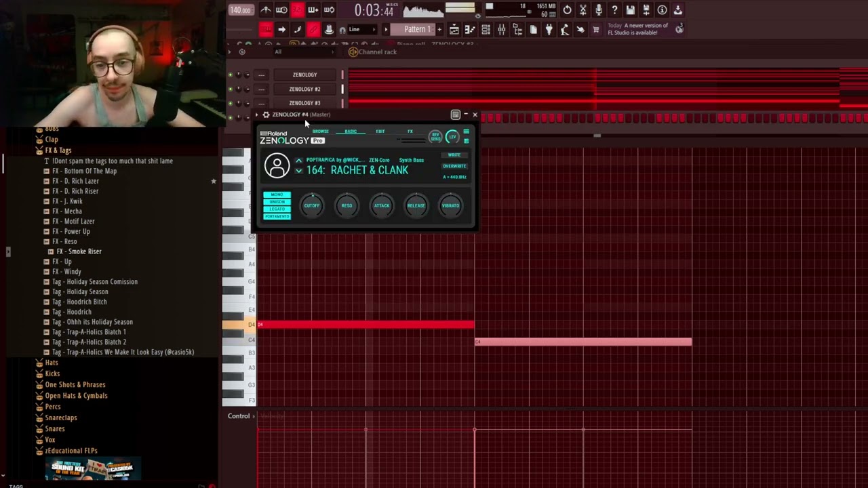This screenshot has height=488, width=868.
Task: Toggle MONO mode in ZENOLOGY
Action: (277, 195)
